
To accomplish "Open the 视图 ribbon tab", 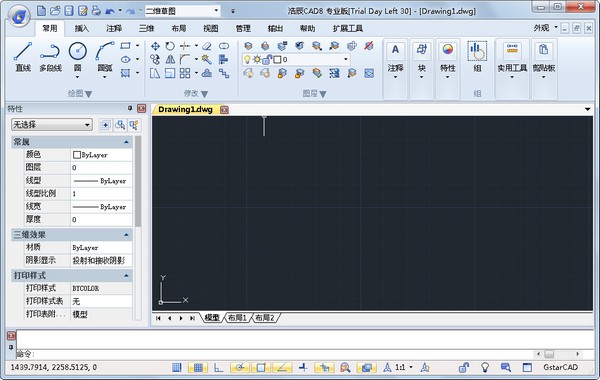I will click(x=211, y=28).
